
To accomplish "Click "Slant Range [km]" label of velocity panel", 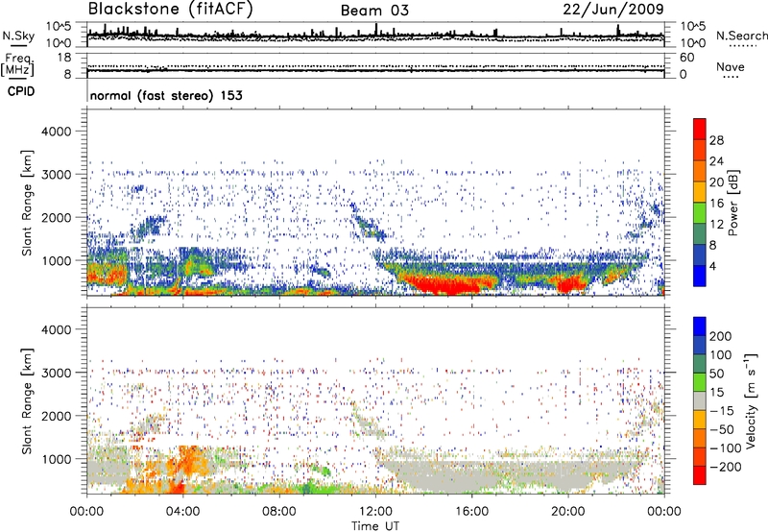I will tap(27, 401).
